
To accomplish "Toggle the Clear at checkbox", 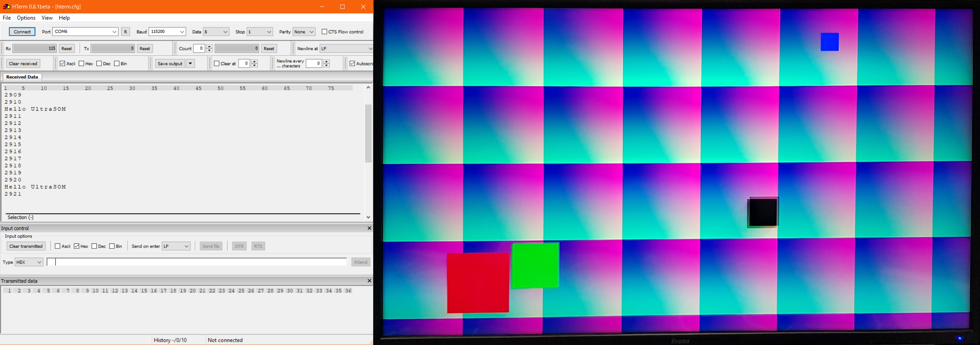I will coord(217,64).
